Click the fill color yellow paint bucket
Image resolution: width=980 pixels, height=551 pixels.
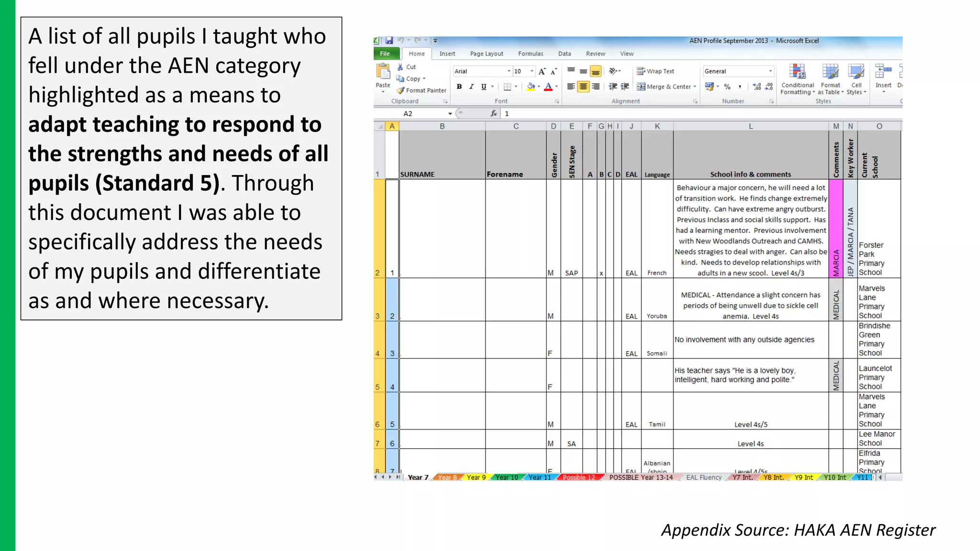[531, 87]
